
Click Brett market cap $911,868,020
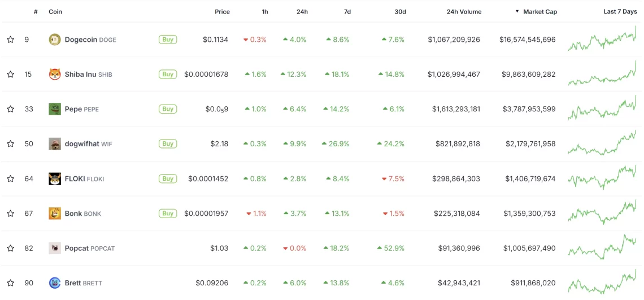[x=533, y=283]
